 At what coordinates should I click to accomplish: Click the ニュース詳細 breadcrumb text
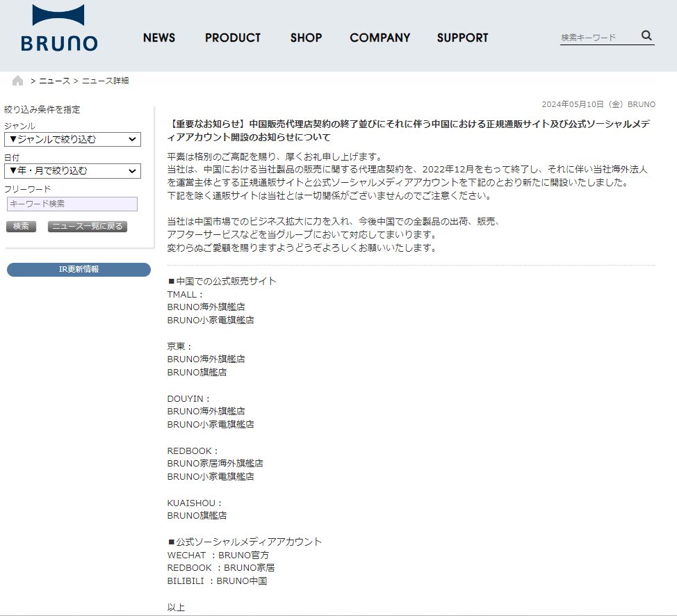pyautogui.click(x=106, y=81)
